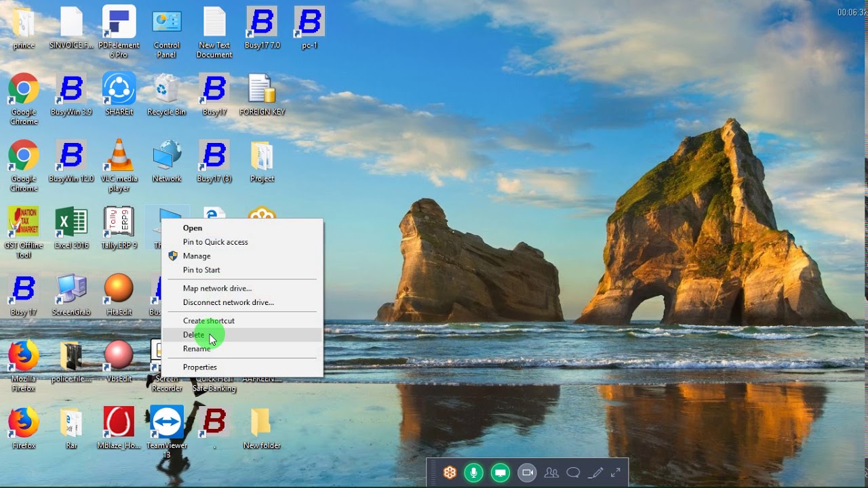868x488 pixels.
Task: Click Delete in the context menu
Action: coord(242,335)
